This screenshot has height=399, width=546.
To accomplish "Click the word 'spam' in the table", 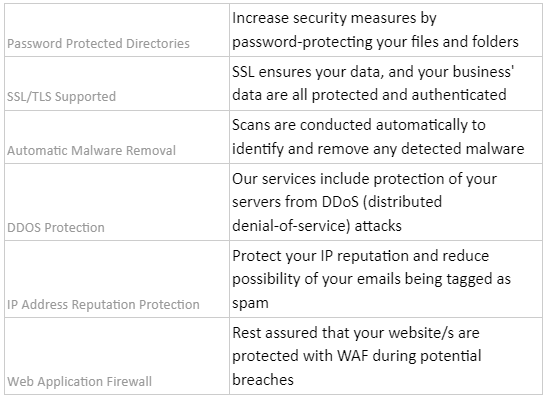I will 250,303.
